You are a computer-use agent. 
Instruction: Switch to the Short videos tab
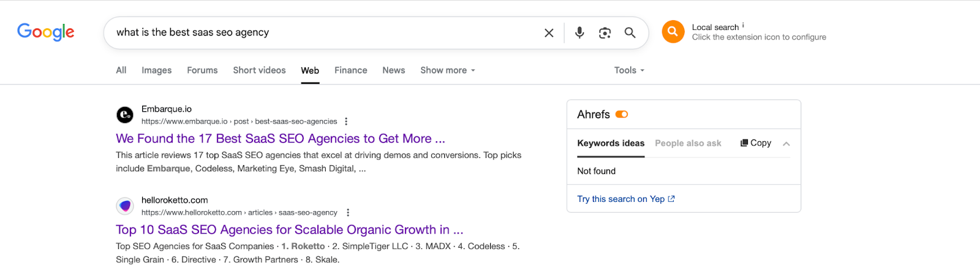point(259,70)
